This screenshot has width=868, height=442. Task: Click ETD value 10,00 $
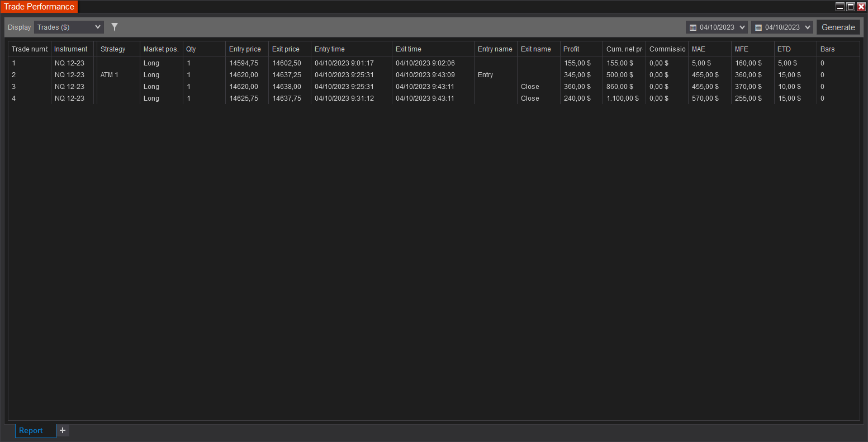[790, 87]
